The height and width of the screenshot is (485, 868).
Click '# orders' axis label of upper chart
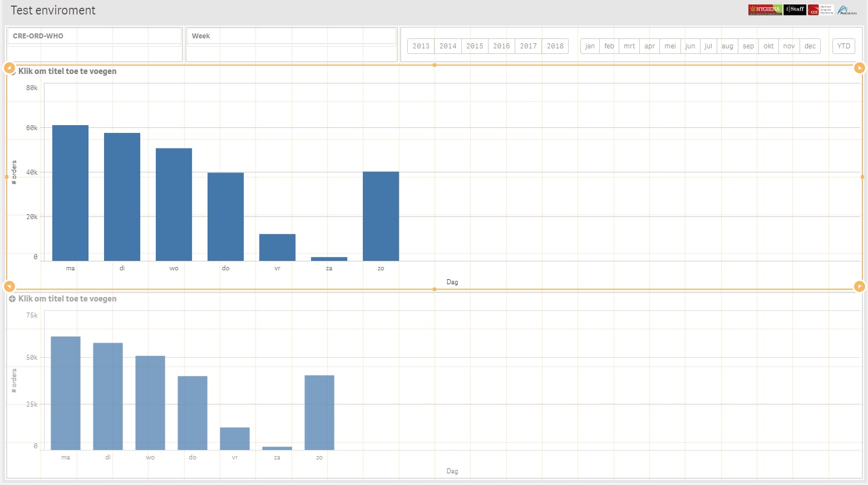click(x=14, y=172)
